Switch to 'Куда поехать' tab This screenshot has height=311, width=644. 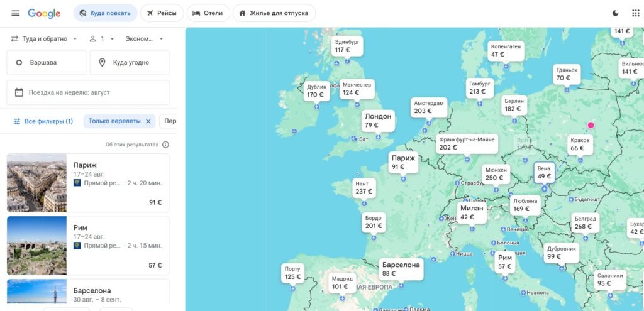(105, 13)
